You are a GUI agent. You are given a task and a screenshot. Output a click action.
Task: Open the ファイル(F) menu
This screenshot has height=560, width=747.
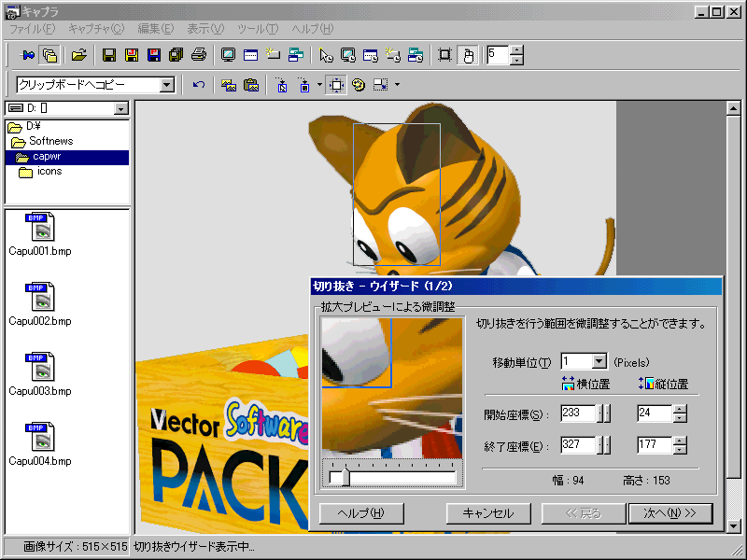click(x=33, y=29)
